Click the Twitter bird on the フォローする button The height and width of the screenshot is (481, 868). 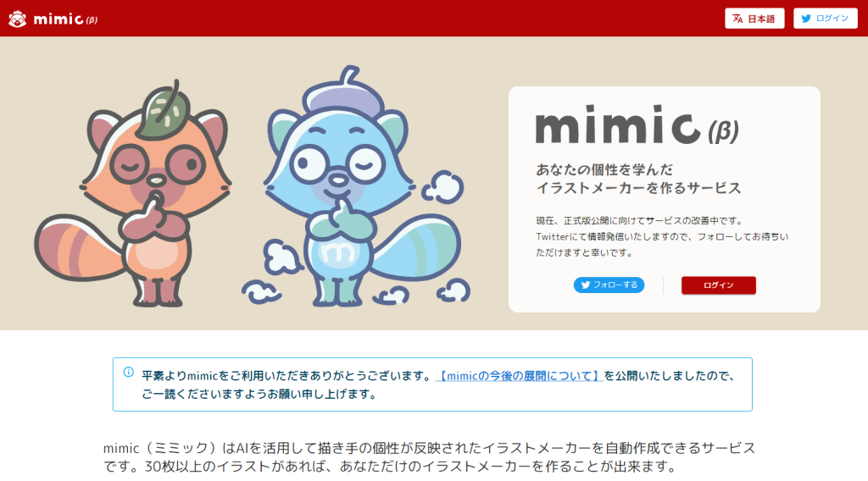coord(585,285)
